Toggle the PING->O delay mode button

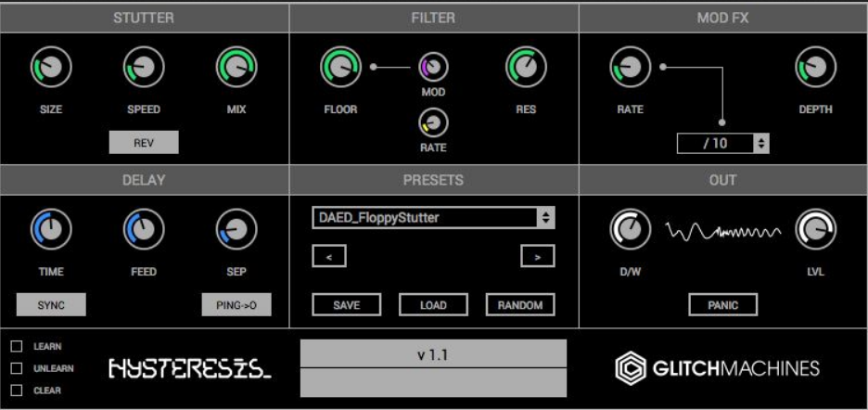[236, 305]
